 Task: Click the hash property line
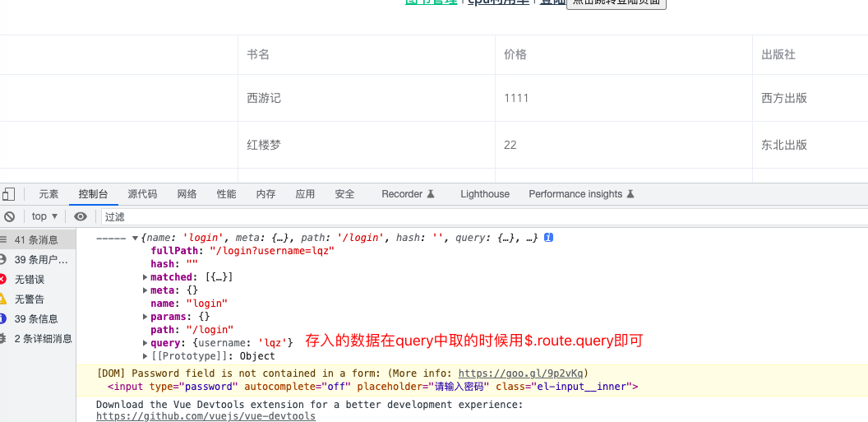[174, 264]
